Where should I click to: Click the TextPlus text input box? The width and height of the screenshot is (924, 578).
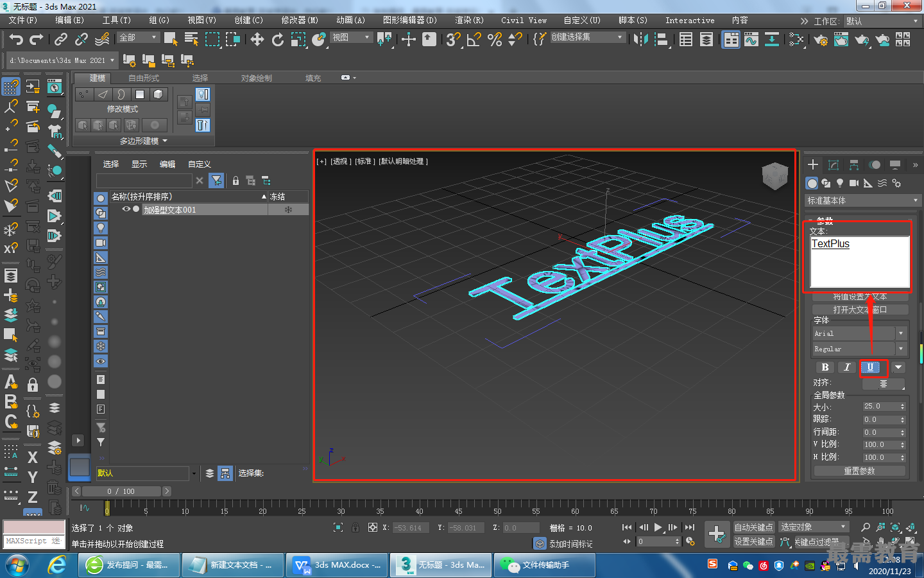point(860,262)
